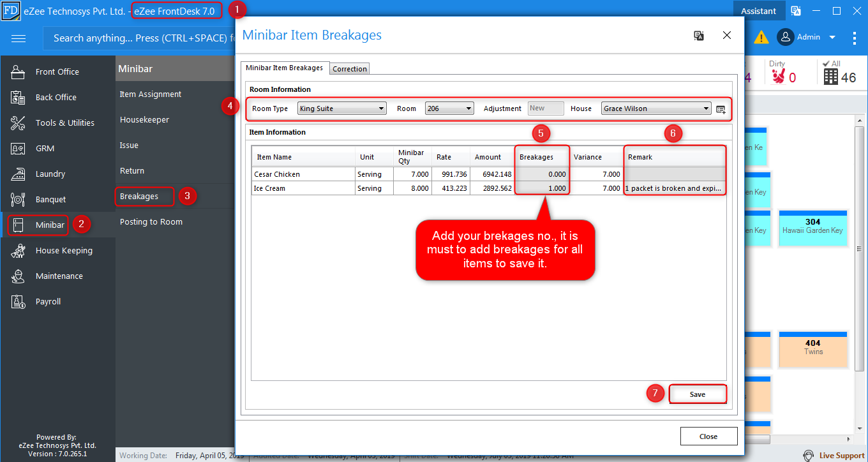Viewport: 868px width, 462px height.
Task: Click the Remark column header
Action: 675,157
